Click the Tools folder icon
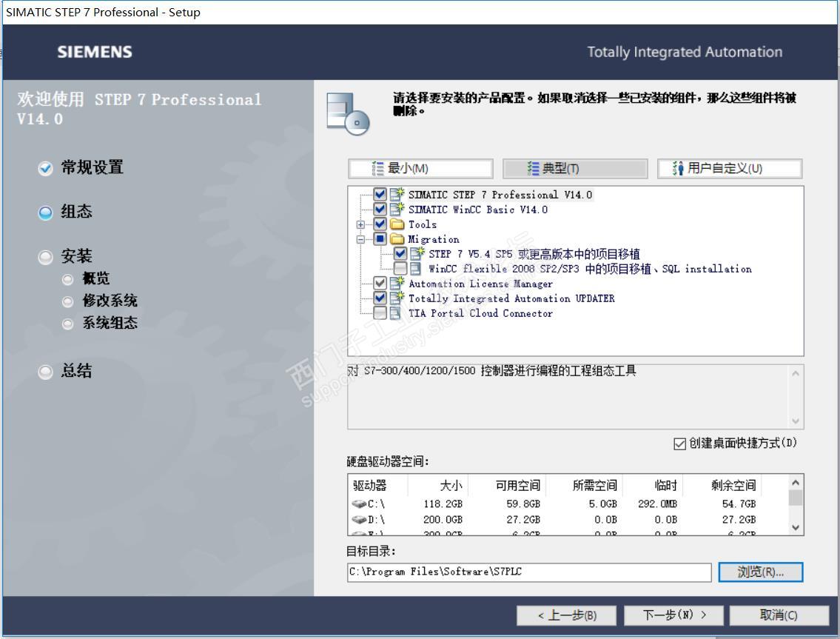Viewport: 840px width, 639px height. (x=397, y=224)
